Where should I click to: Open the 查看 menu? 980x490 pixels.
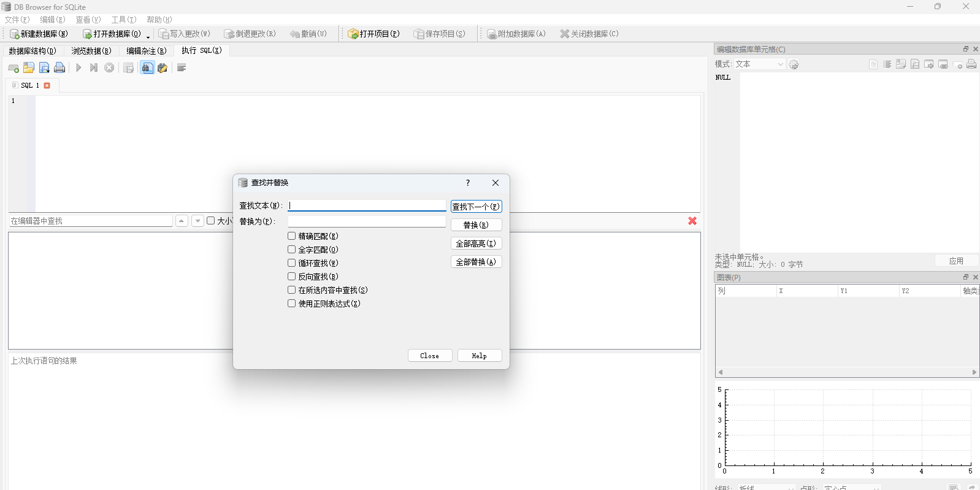(88, 20)
